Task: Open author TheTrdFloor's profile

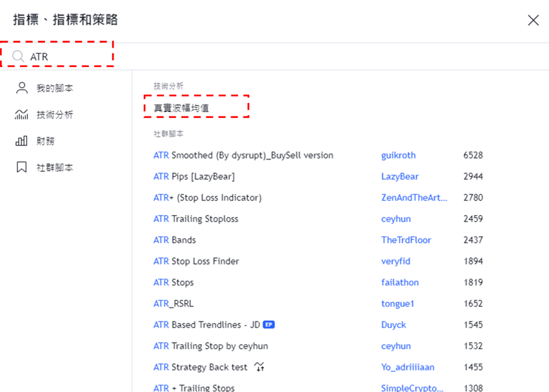Action: [406, 240]
